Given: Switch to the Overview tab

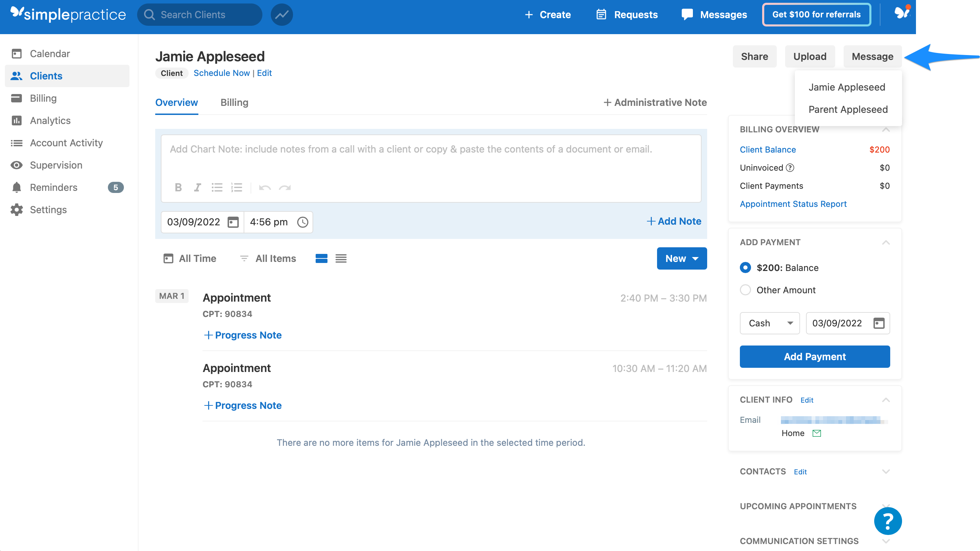Looking at the screenshot, I should [176, 102].
